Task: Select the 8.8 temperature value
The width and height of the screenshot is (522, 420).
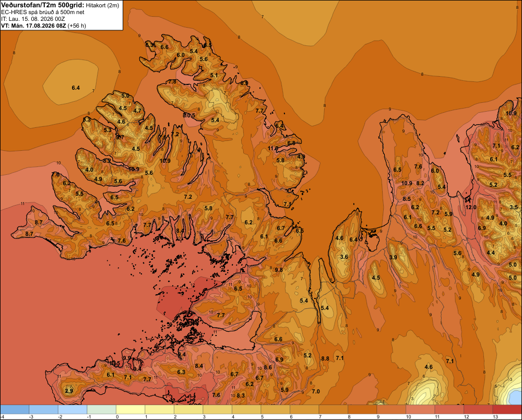Action: coord(325,358)
